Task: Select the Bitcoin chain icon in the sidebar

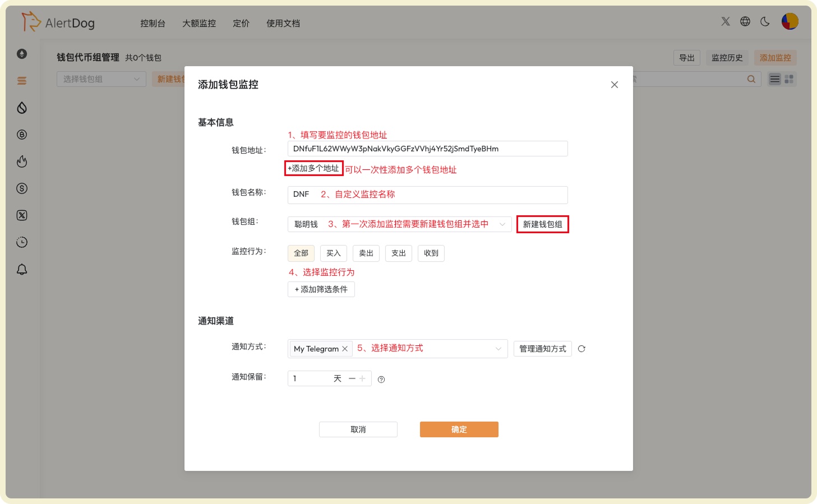Action: [21, 135]
